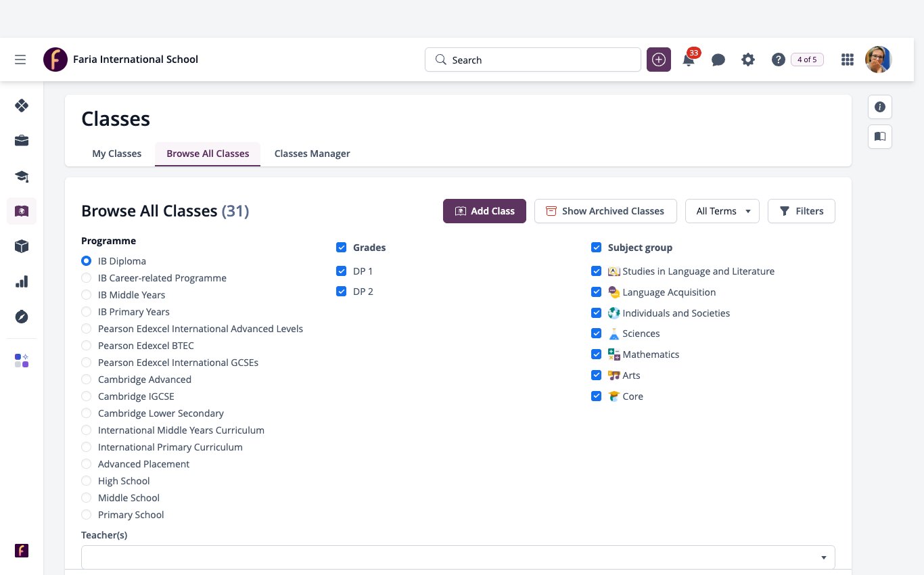Image resolution: width=924 pixels, height=575 pixels.
Task: Toggle the Grades select-all checkbox
Action: click(341, 248)
